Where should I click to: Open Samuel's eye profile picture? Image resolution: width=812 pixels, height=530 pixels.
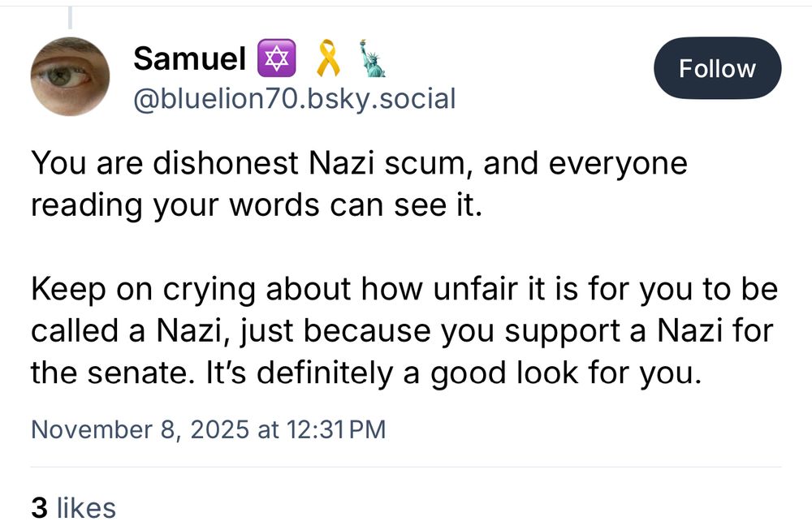coord(70,76)
